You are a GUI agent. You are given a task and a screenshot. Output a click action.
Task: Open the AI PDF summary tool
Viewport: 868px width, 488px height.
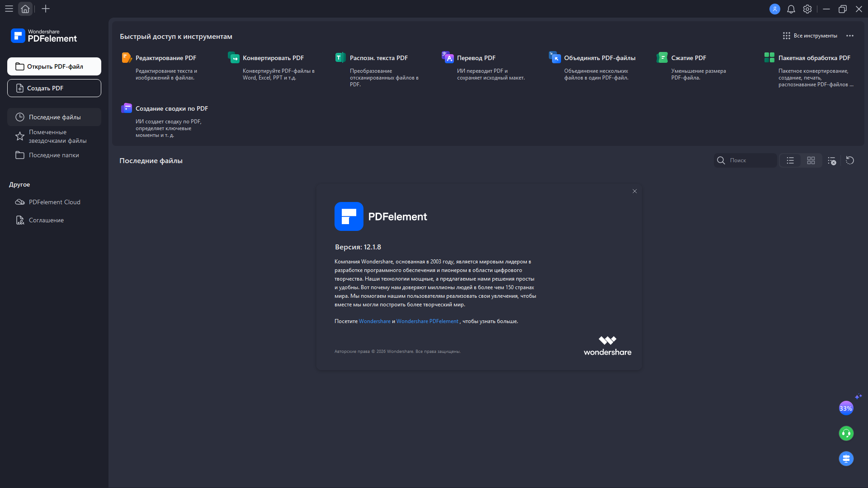pos(127,108)
